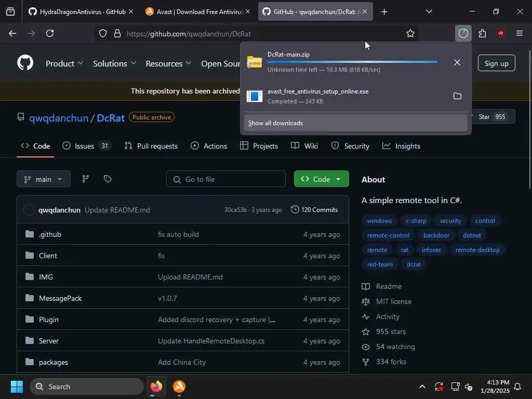The image size is (532, 399).
Task: Click the Go to file search field
Action: click(225, 179)
